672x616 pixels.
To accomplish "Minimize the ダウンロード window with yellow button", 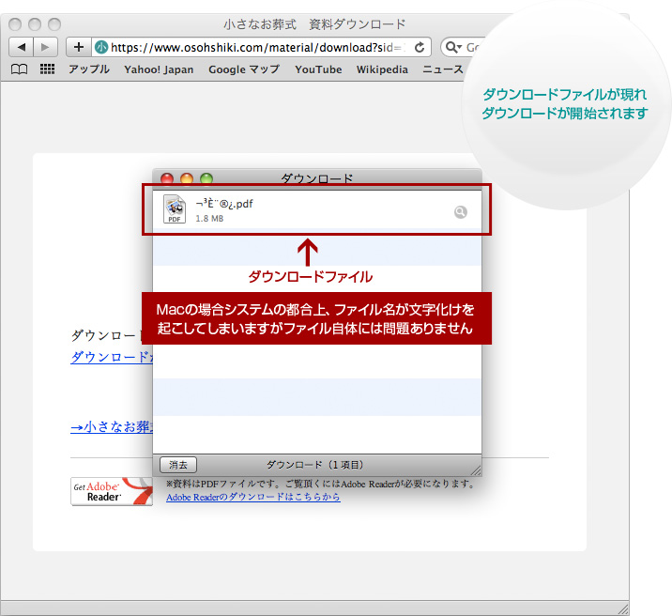I will click(187, 178).
